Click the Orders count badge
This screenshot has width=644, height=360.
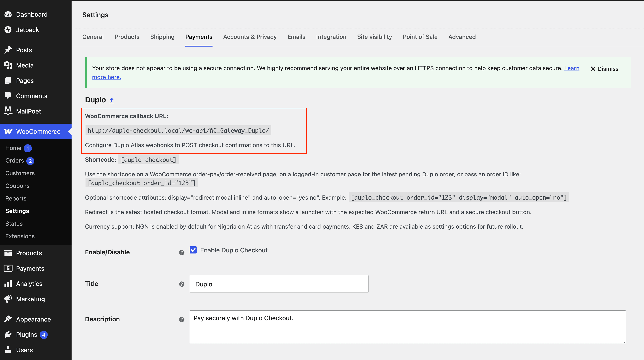click(x=30, y=161)
